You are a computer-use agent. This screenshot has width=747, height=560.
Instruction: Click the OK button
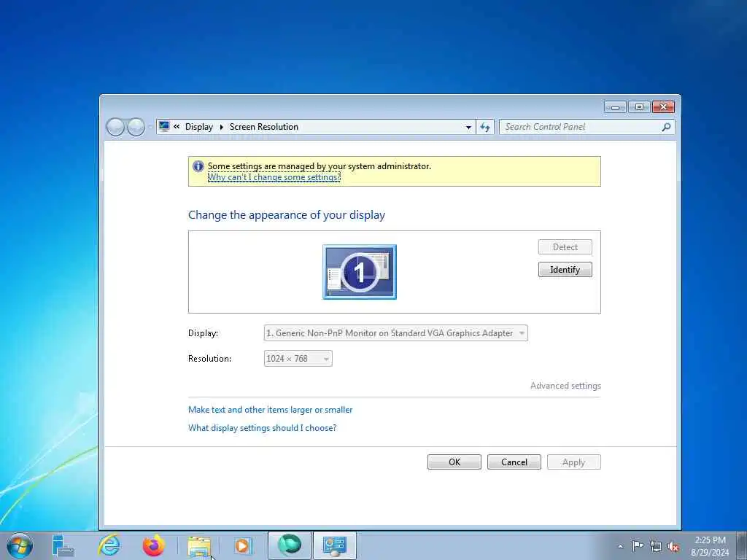tap(454, 462)
